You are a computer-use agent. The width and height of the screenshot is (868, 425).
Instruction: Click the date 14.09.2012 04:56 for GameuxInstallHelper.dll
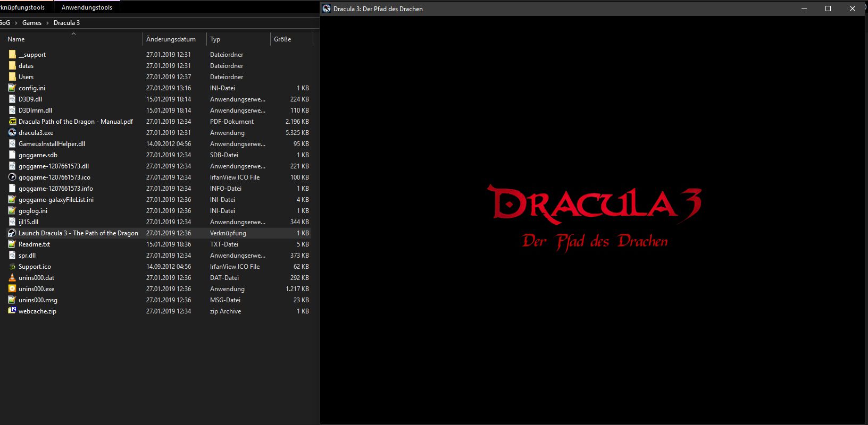click(x=169, y=144)
